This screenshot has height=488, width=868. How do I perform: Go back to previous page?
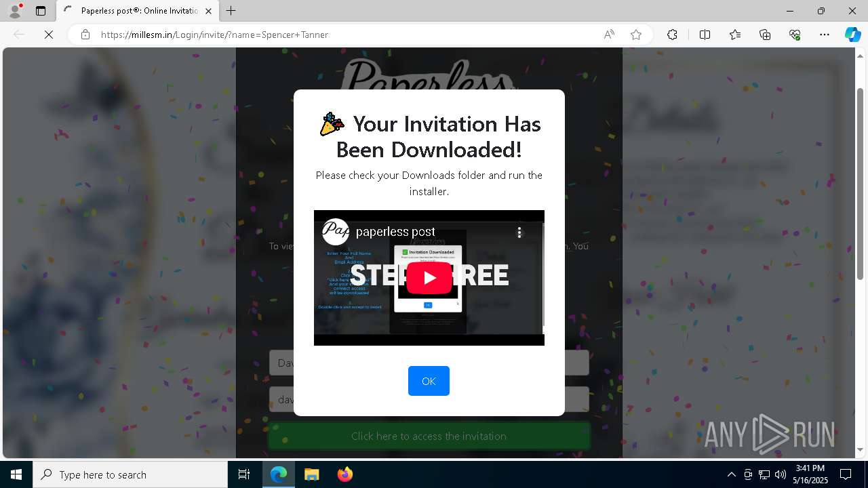coord(19,35)
